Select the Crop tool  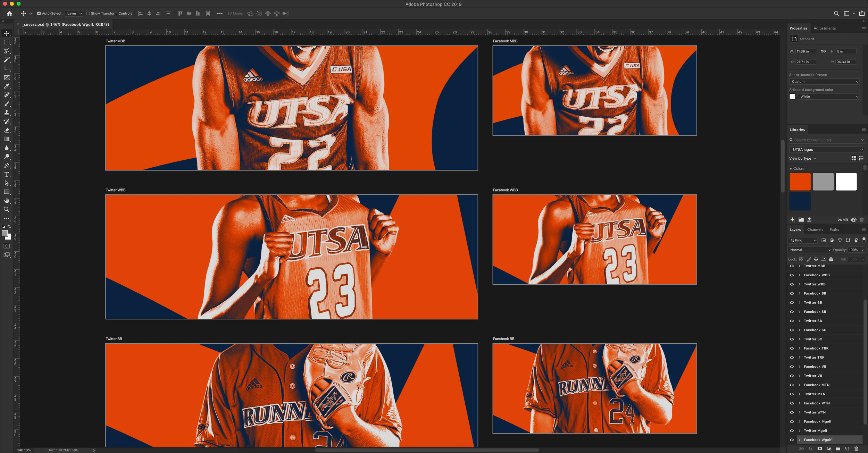pos(7,69)
